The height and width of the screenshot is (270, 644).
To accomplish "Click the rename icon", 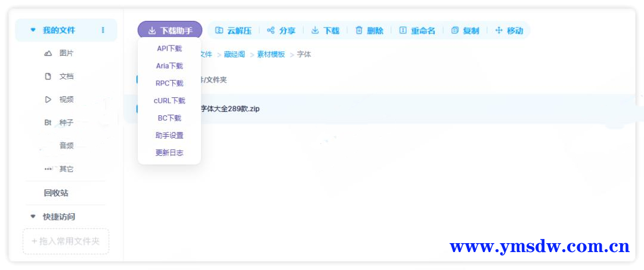I will click(403, 30).
